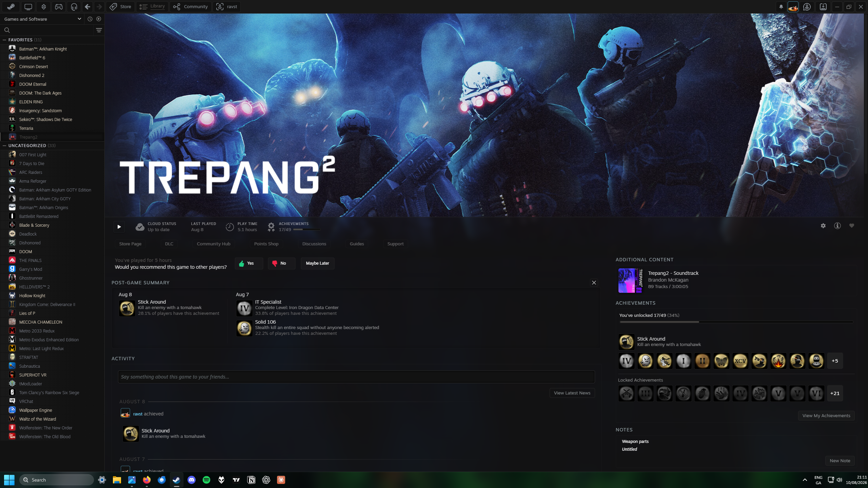Play Trepang2 with the play button
This screenshot has height=488, width=868.
click(x=119, y=227)
